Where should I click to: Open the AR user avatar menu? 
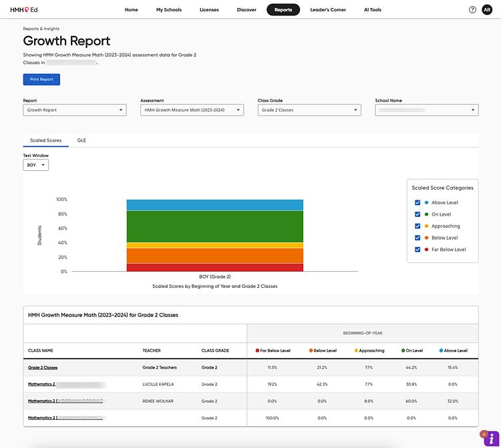click(487, 10)
